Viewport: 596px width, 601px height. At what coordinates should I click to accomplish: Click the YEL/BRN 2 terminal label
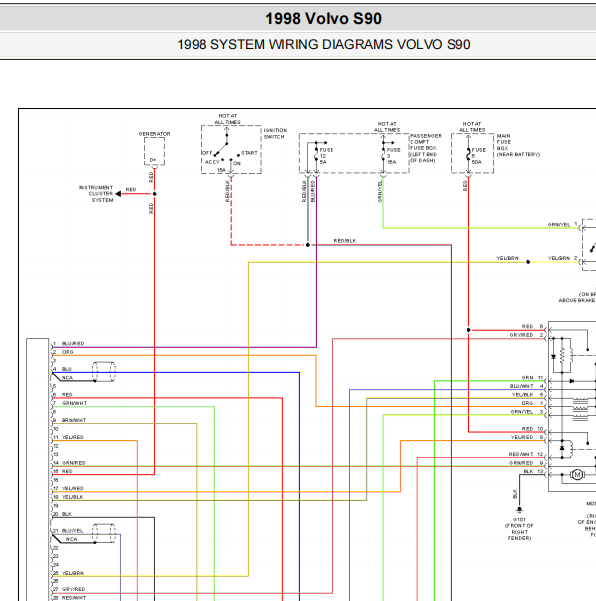pos(563,258)
